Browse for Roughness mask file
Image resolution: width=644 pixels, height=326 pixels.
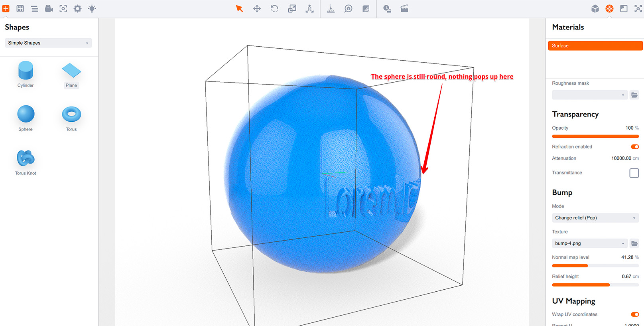[634, 95]
